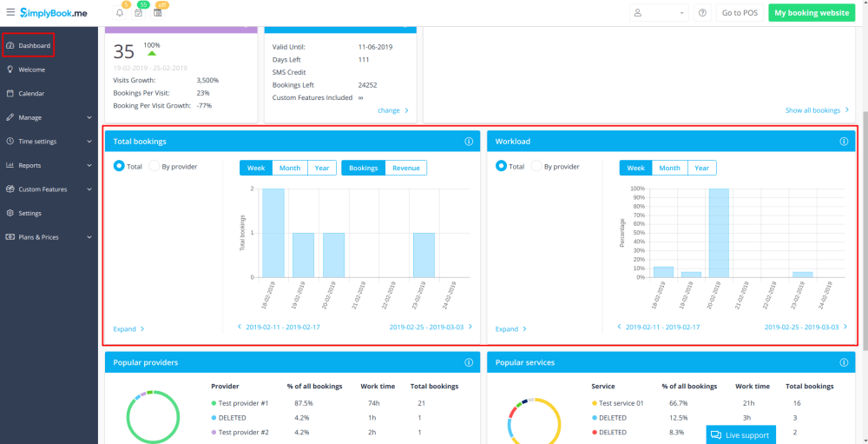
Task: Click the Test provider #2 row
Action: click(x=335, y=433)
